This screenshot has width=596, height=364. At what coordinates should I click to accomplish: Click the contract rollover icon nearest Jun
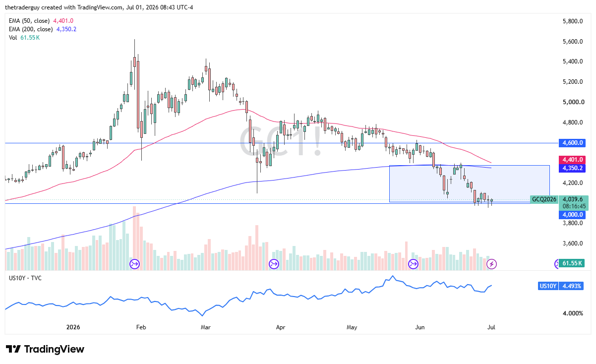click(x=413, y=264)
